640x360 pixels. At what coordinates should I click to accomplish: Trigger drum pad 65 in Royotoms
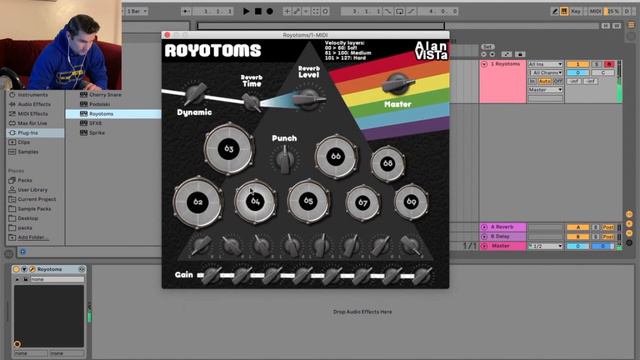point(308,201)
